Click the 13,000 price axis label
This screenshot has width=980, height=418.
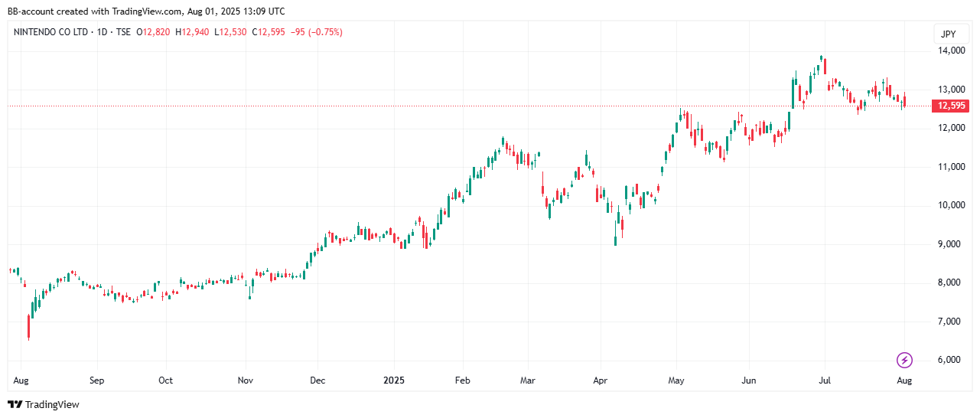pyautogui.click(x=952, y=90)
